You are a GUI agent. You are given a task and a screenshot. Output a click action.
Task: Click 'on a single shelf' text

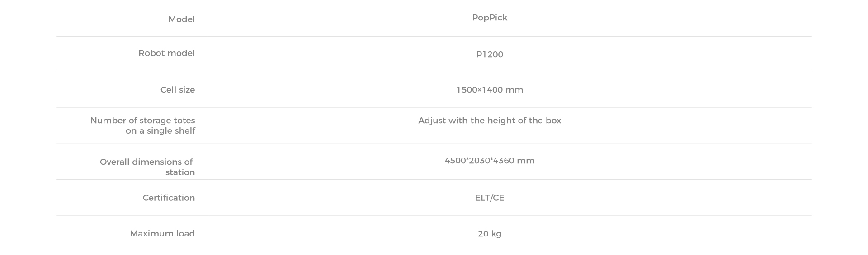pos(160,131)
